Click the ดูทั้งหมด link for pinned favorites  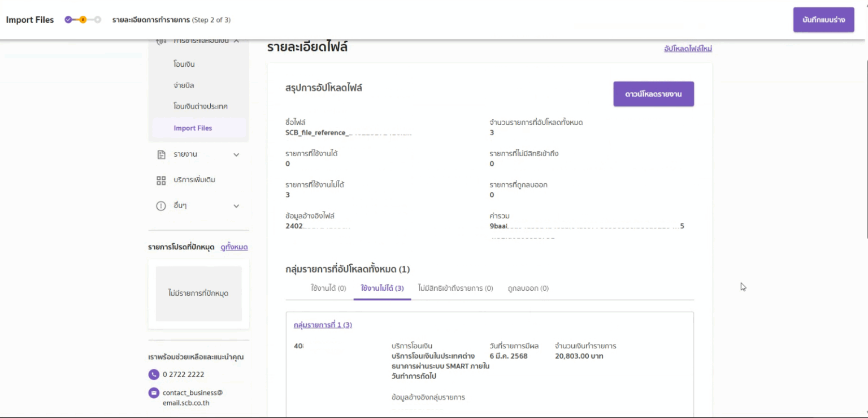(234, 247)
